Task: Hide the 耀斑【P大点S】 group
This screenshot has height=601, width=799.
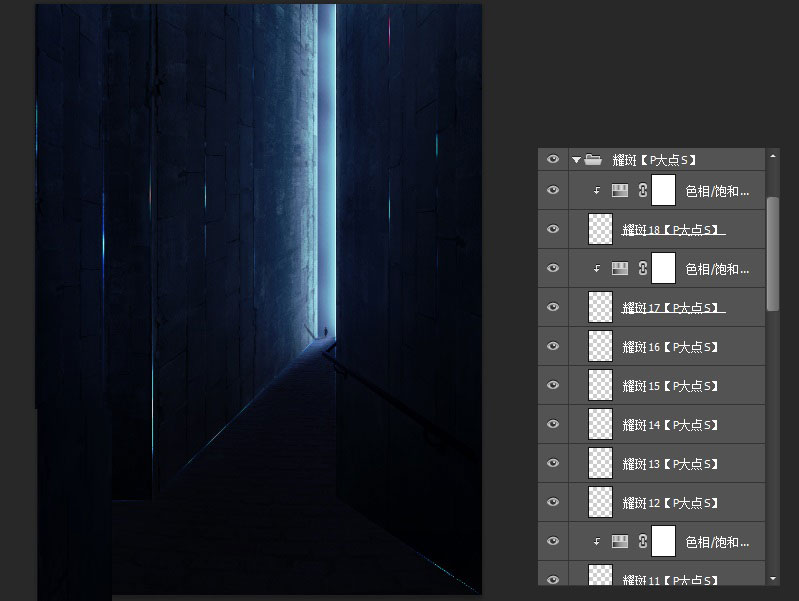Action: coord(553,159)
